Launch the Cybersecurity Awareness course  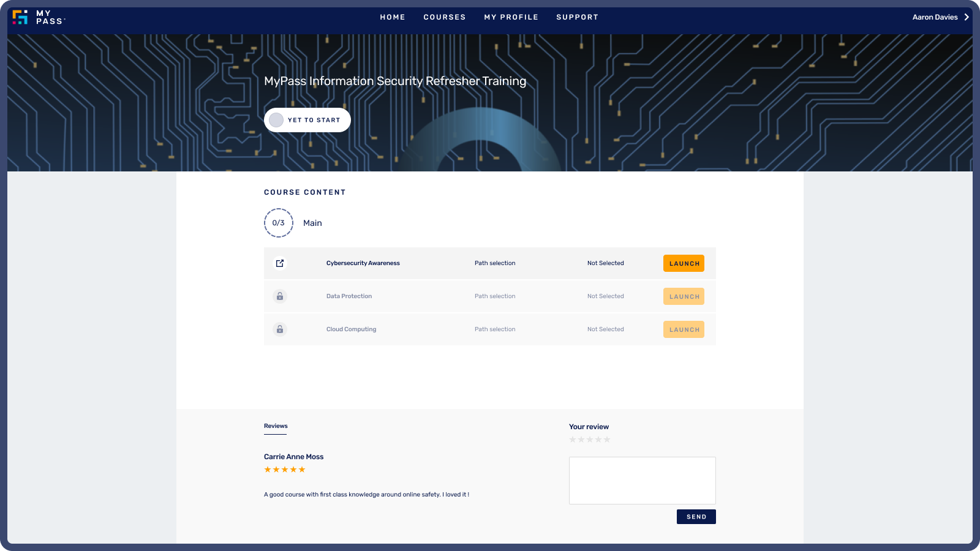[684, 263]
